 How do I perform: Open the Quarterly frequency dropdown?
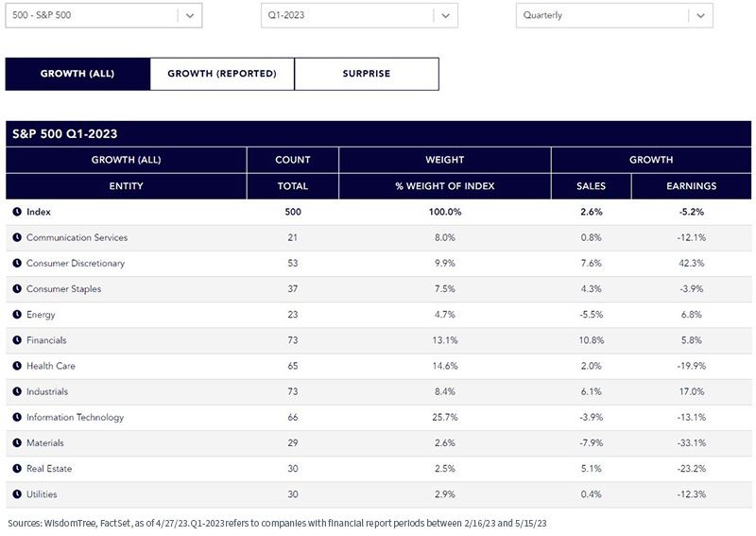pos(614,15)
